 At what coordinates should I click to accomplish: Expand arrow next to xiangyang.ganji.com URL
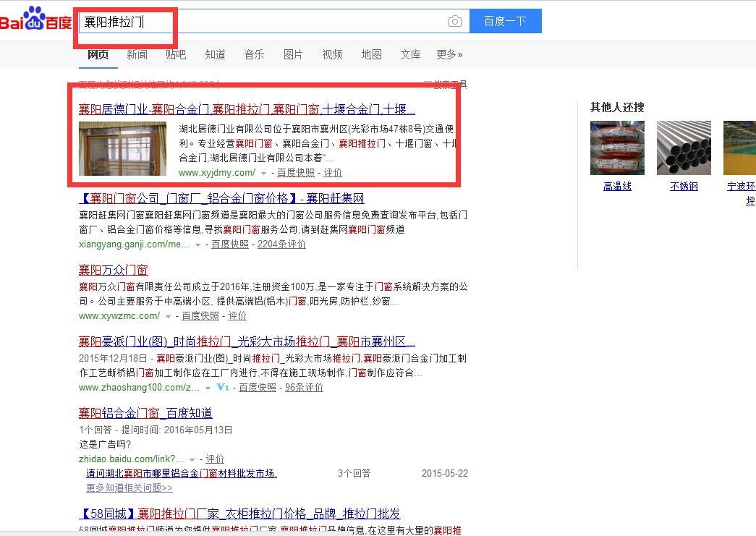198,245
